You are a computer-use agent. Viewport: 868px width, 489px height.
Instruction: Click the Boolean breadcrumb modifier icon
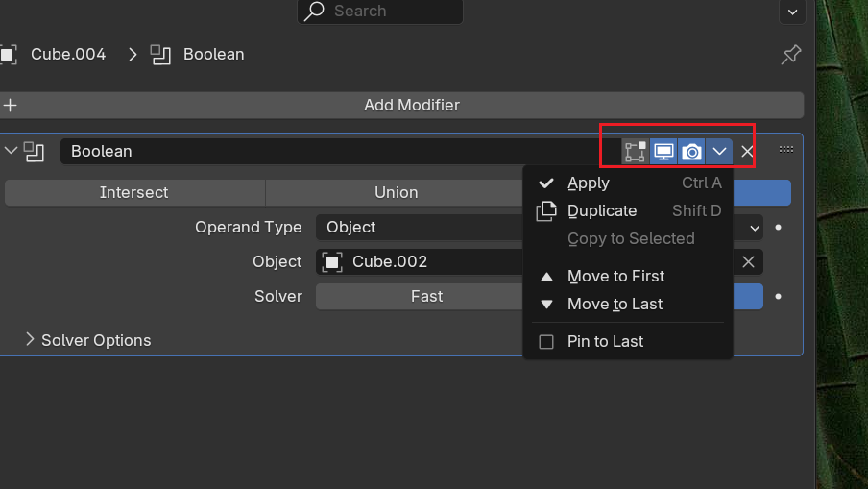pyautogui.click(x=160, y=54)
